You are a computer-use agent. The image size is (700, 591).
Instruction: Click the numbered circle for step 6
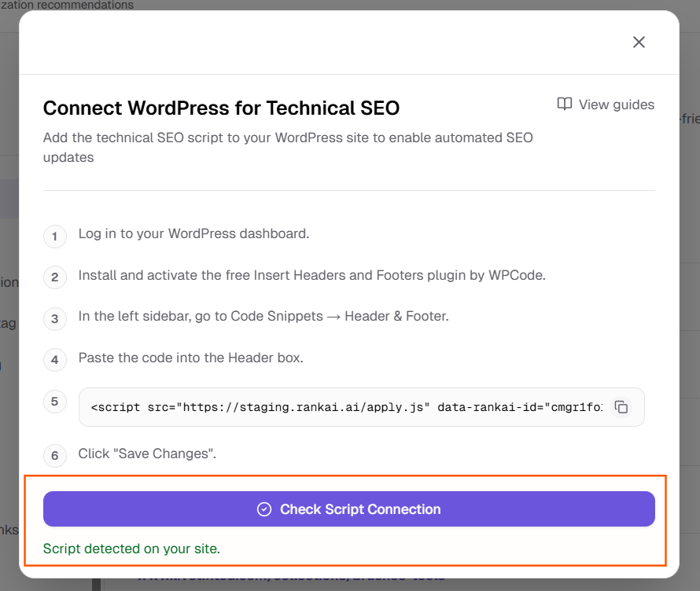(55, 454)
